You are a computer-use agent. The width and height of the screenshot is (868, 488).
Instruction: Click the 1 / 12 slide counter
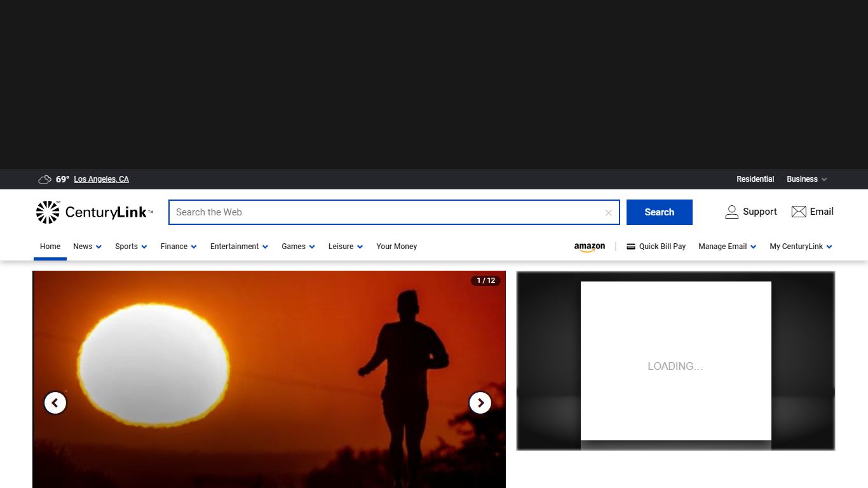pyautogui.click(x=485, y=280)
